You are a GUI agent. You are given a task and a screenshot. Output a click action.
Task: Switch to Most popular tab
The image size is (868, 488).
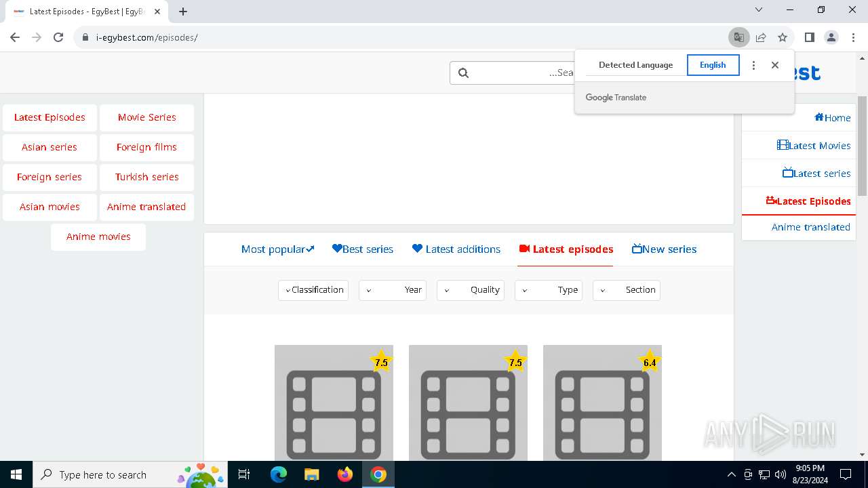[277, 249]
